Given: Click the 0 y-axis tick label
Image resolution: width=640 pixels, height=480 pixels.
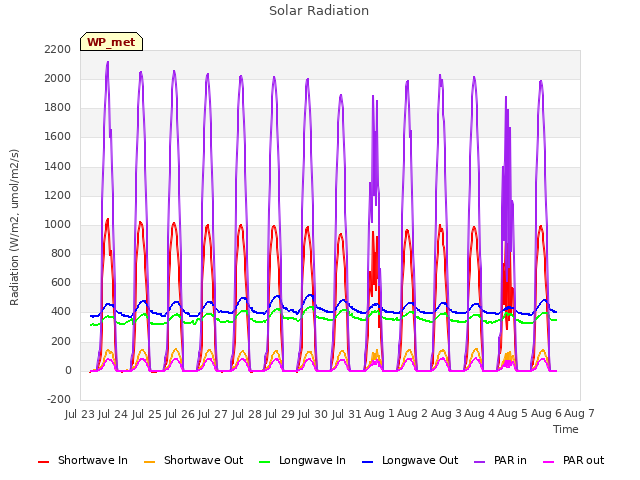Looking at the screenshot, I should click(68, 371).
